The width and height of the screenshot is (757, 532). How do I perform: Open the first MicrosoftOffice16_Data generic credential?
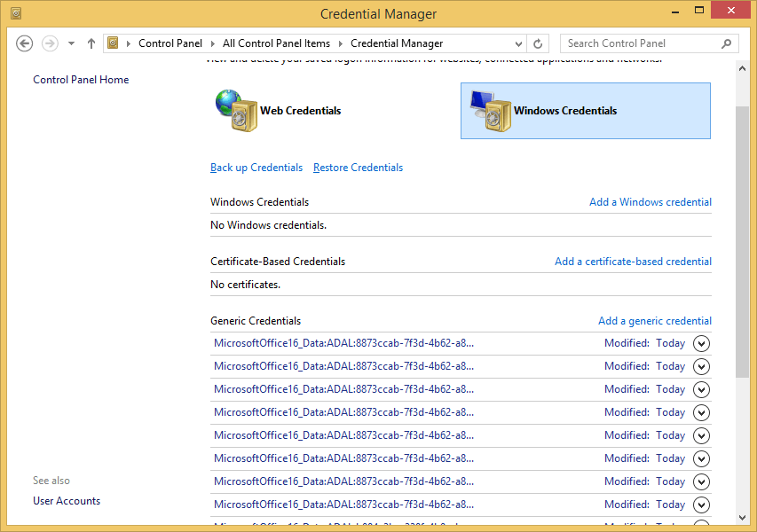point(343,343)
